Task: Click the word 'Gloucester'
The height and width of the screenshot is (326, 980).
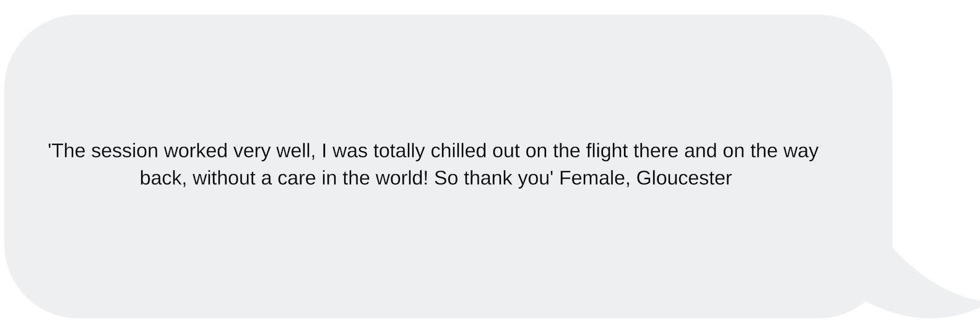Action: (684, 178)
